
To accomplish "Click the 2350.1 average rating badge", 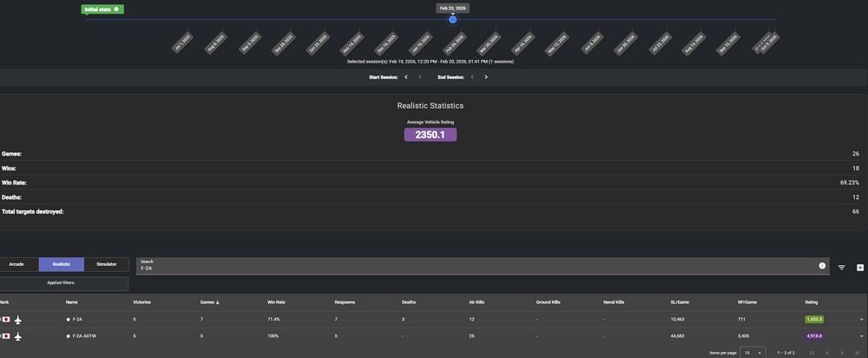I will point(431,135).
